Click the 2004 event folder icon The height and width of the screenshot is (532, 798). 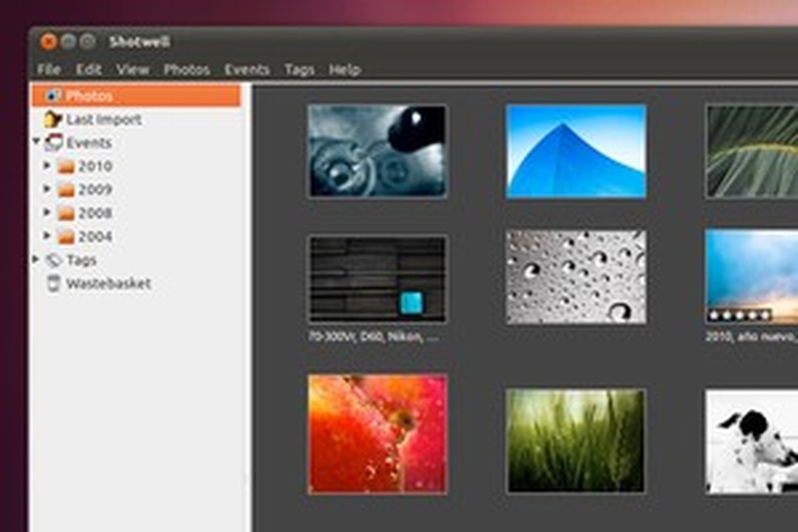click(66, 235)
